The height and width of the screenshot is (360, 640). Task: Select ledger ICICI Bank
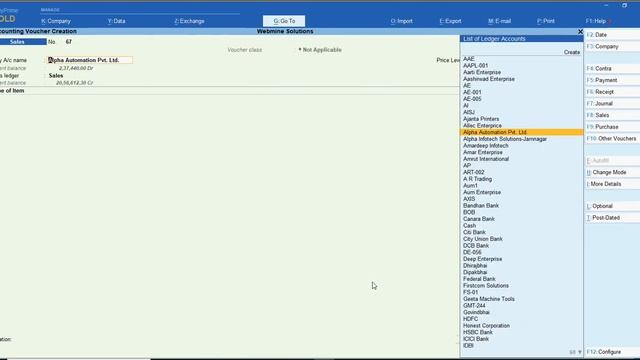(476, 339)
